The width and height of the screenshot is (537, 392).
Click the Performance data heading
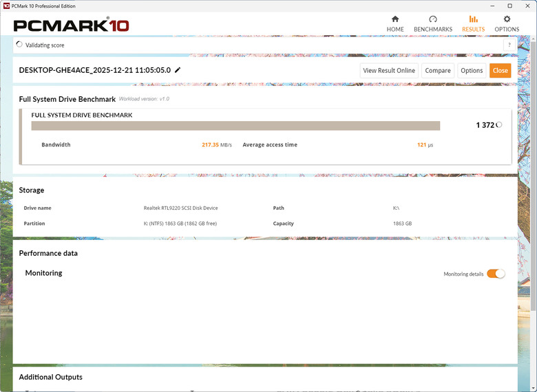point(48,253)
